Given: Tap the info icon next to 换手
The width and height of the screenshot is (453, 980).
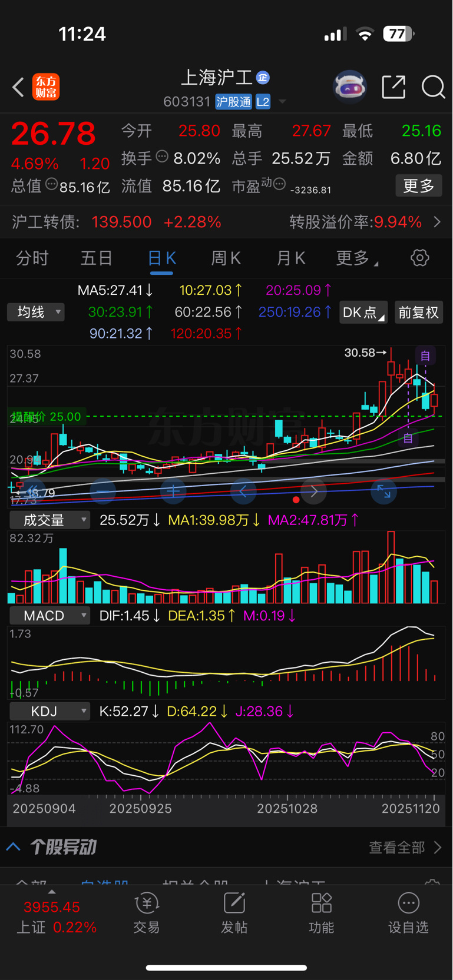Looking at the screenshot, I should tap(162, 157).
